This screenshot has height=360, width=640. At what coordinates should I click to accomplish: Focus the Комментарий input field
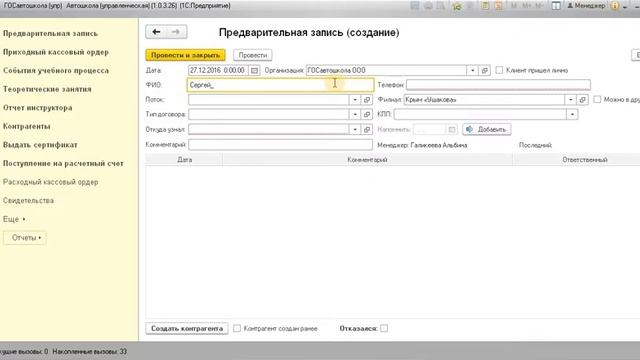tap(280, 144)
